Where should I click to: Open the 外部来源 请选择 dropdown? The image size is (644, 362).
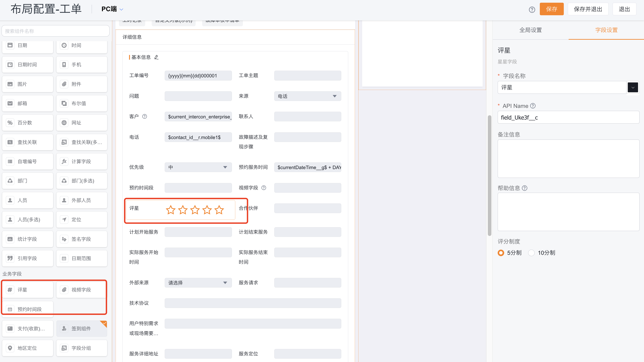[198, 283]
